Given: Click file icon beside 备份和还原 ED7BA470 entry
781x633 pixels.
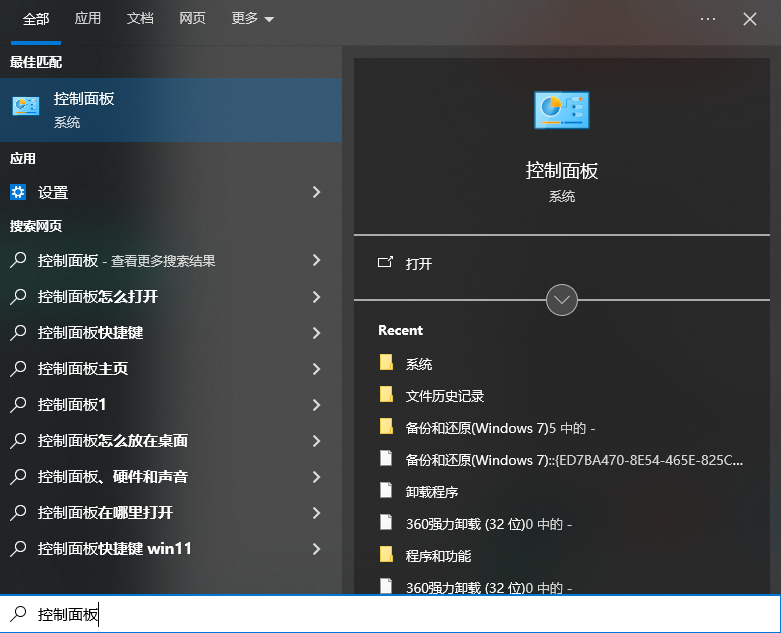Looking at the screenshot, I should coord(386,458).
